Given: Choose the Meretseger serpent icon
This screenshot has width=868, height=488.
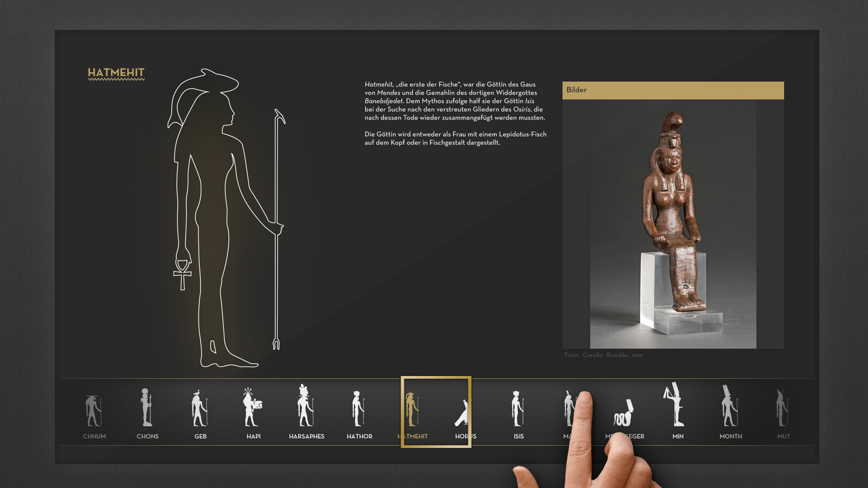Looking at the screenshot, I should click(x=623, y=413).
